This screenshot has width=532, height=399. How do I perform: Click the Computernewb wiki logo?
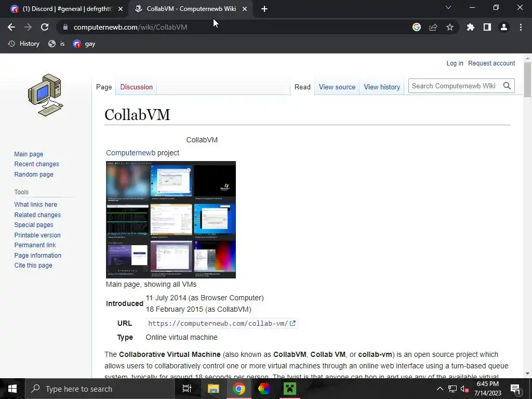[x=46, y=95]
